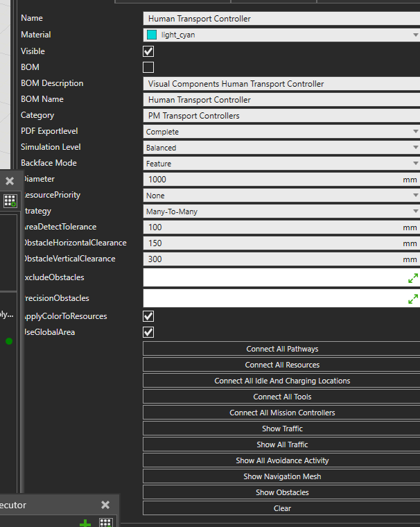Edit the AreaDetectTolerance value 100

click(281, 227)
